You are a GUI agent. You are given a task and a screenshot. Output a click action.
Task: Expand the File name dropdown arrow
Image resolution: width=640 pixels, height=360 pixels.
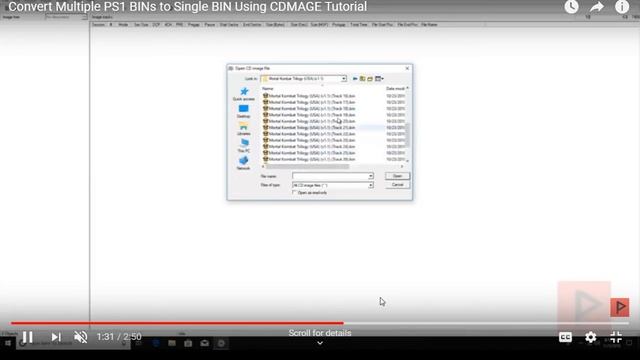(x=371, y=176)
